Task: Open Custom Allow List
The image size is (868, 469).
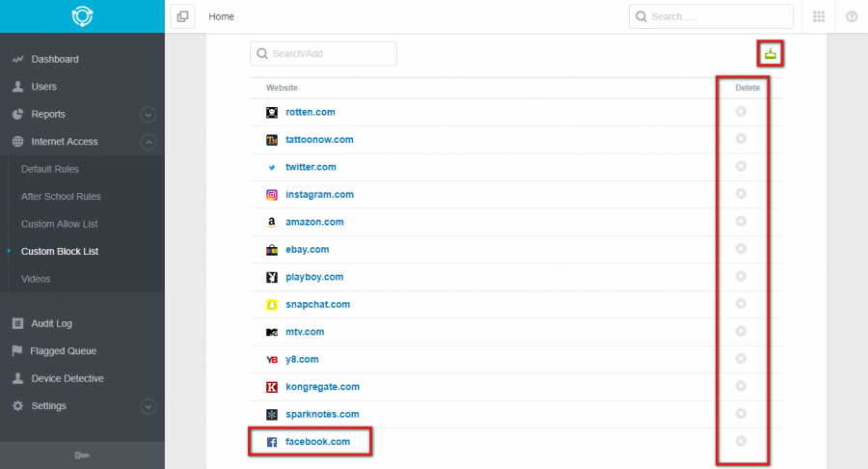Action: coord(59,224)
